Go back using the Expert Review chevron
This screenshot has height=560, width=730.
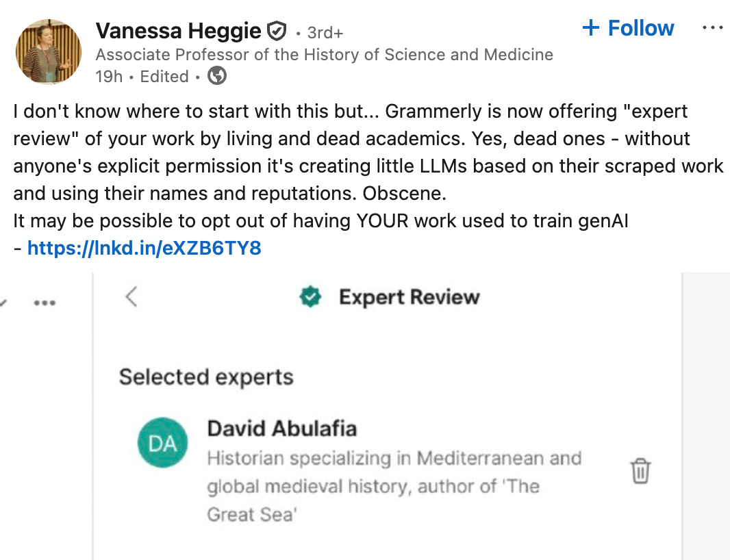point(132,297)
